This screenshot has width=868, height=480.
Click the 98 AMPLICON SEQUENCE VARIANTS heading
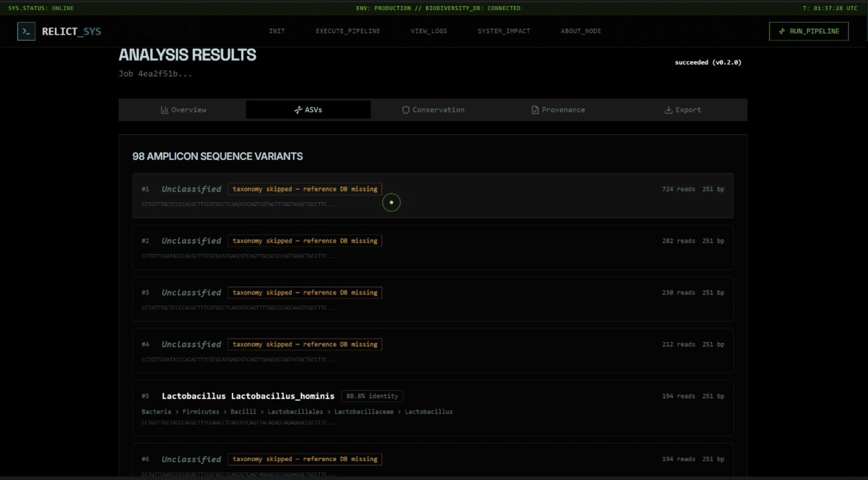click(217, 157)
